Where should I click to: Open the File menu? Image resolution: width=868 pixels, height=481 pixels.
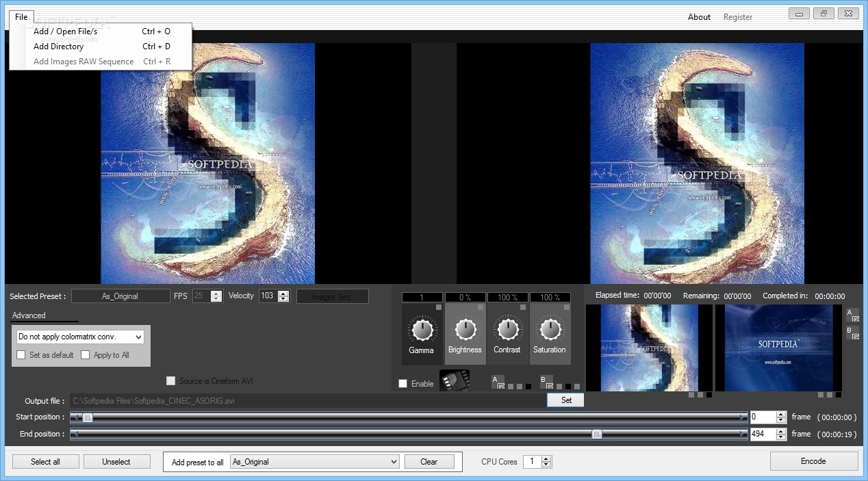pos(21,17)
